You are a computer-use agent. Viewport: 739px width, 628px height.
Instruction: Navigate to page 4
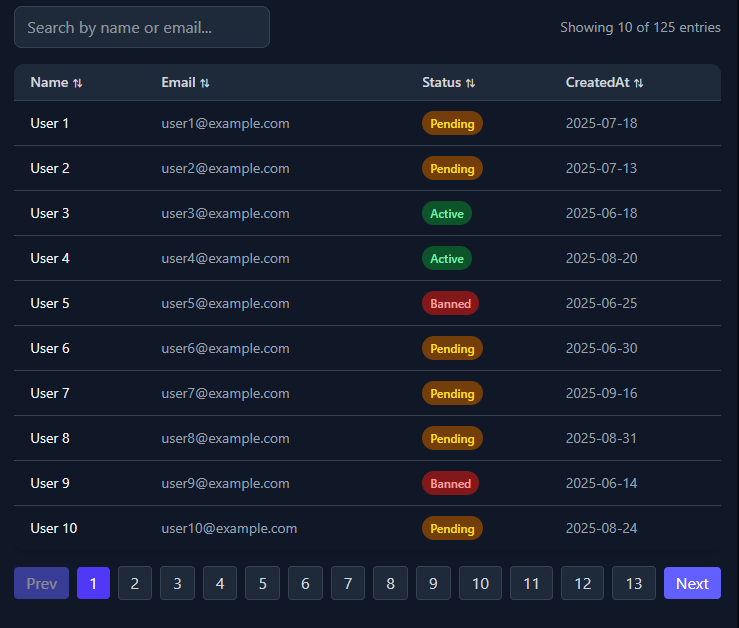pyautogui.click(x=220, y=583)
